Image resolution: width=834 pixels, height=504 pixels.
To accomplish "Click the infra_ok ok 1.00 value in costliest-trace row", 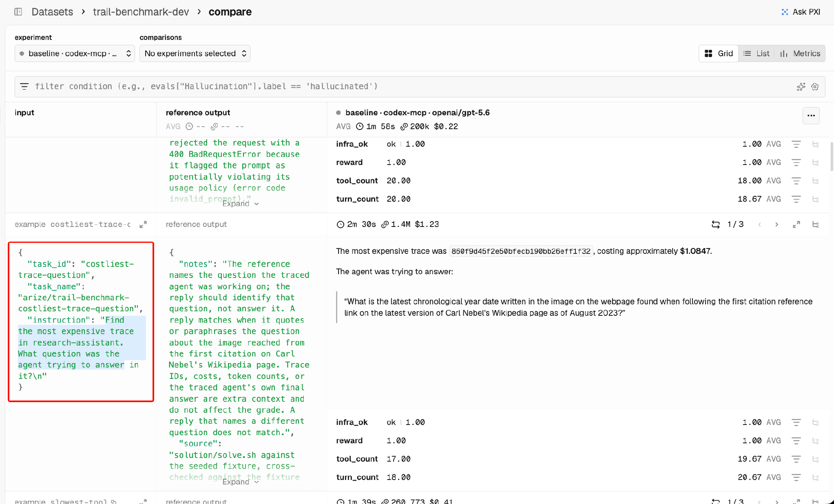I will point(405,423).
